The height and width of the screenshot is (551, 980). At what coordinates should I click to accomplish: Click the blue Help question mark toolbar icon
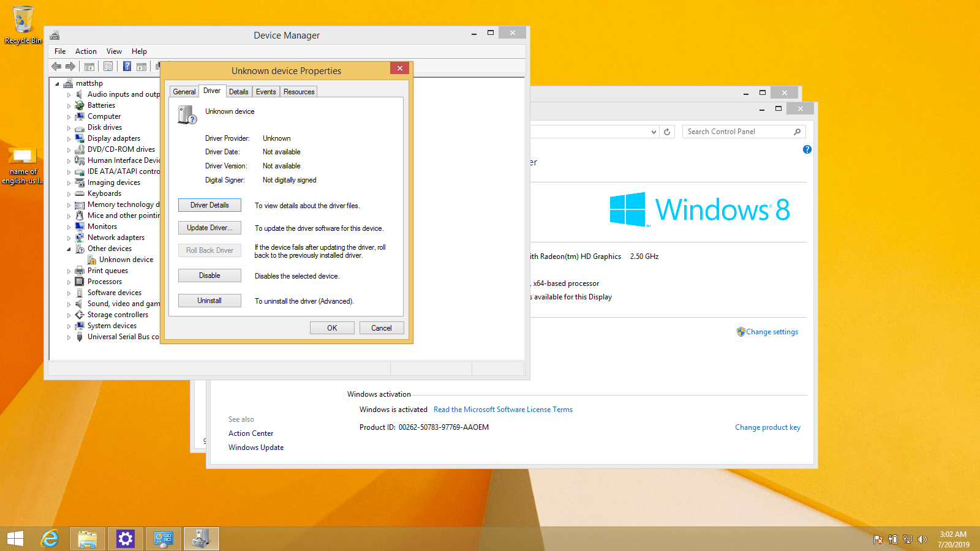pos(127,66)
